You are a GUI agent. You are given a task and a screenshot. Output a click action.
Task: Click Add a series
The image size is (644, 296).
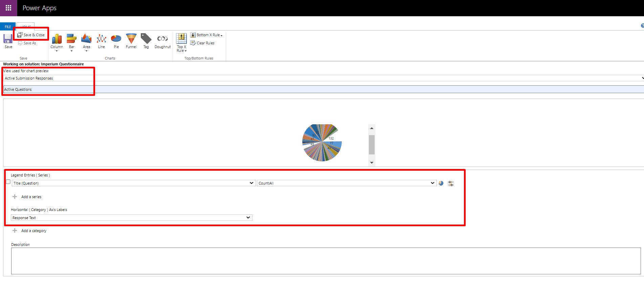31,197
